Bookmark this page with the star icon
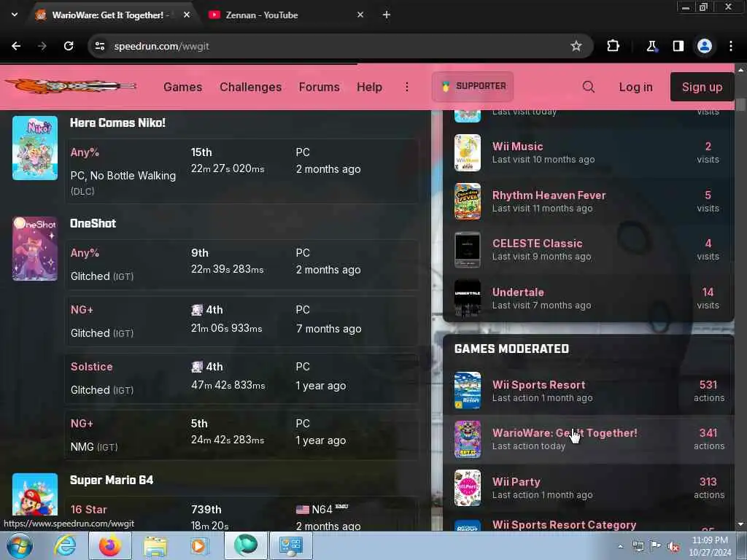Screen dimensions: 747x560 coord(576,46)
